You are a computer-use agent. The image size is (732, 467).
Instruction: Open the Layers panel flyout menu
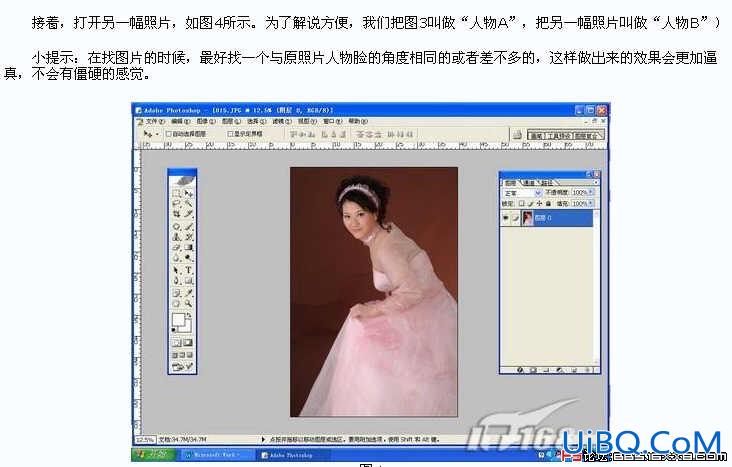point(596,183)
